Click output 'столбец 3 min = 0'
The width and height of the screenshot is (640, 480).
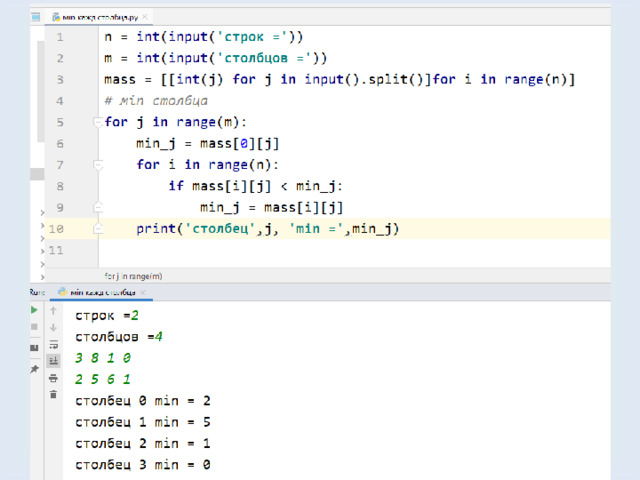tap(143, 464)
